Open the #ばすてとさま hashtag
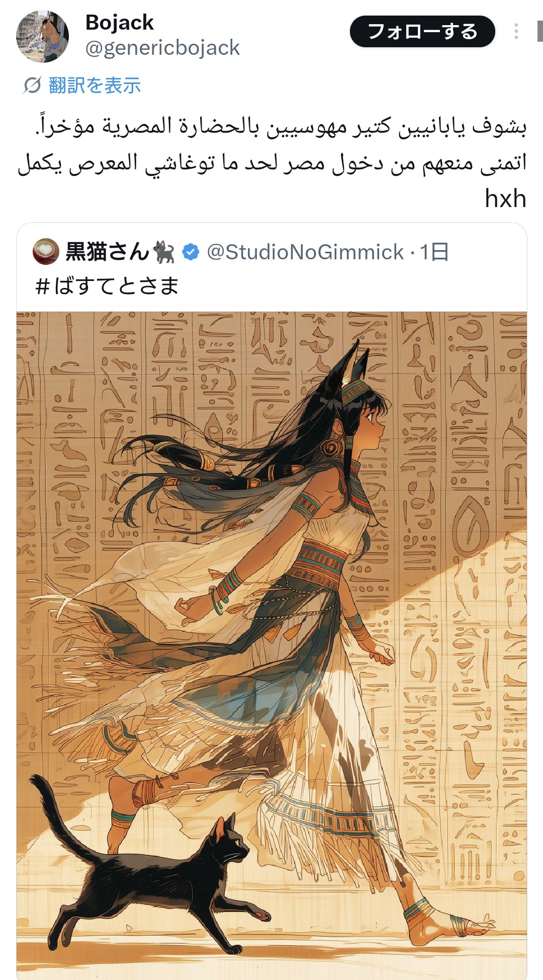 pyautogui.click(x=107, y=286)
